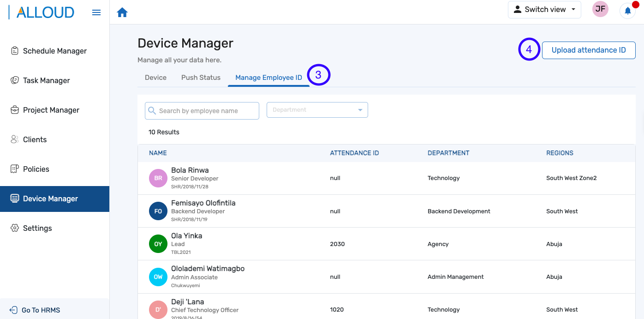Screen dimensions: 644x319
Task: Click the Policies document icon
Action: 15,169
